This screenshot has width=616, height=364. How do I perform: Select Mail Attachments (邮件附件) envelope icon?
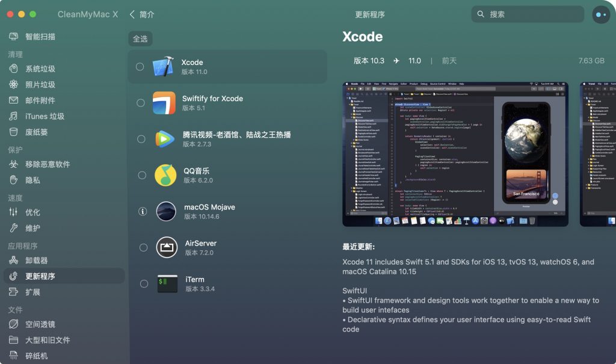tap(13, 100)
